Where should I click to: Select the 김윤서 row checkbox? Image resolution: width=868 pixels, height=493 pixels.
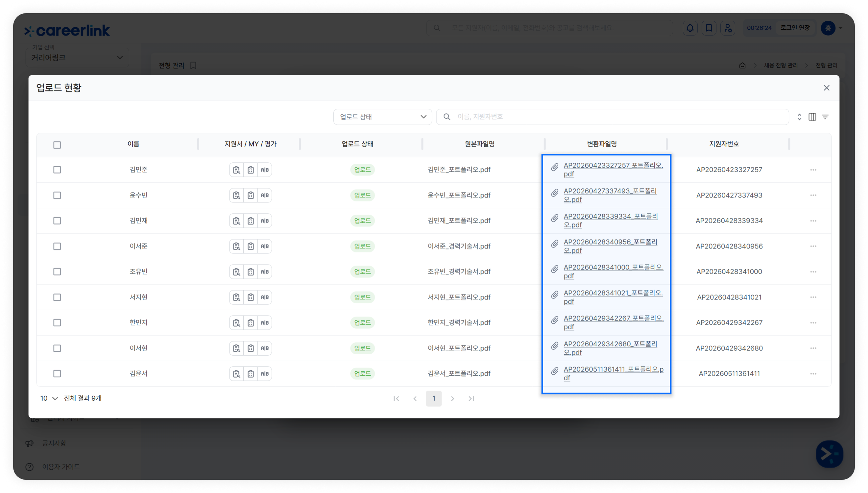point(57,374)
